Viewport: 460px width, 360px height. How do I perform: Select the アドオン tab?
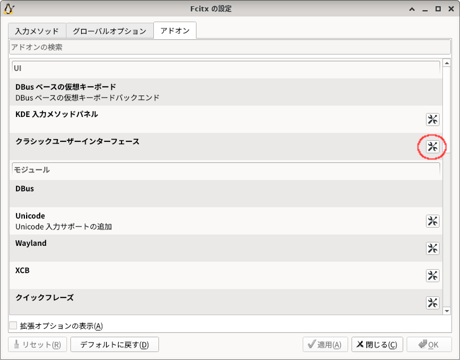coord(175,31)
